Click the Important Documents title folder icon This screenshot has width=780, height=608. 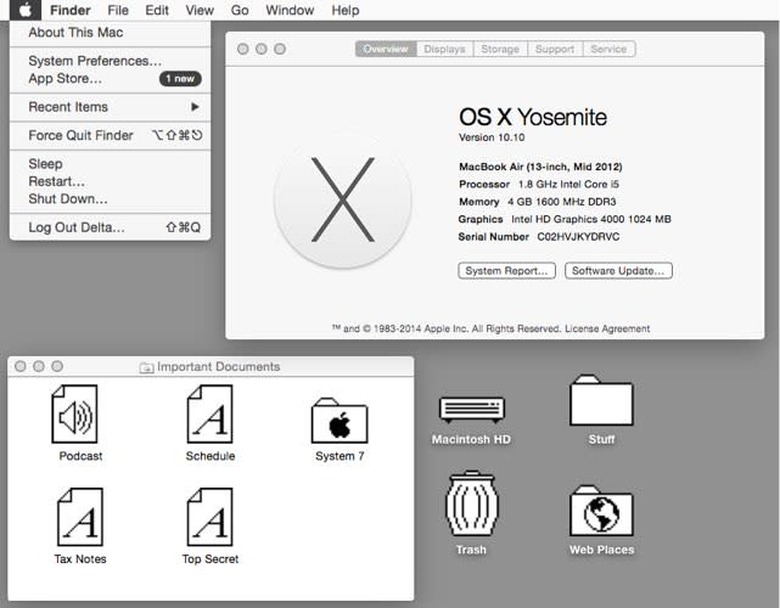[146, 367]
